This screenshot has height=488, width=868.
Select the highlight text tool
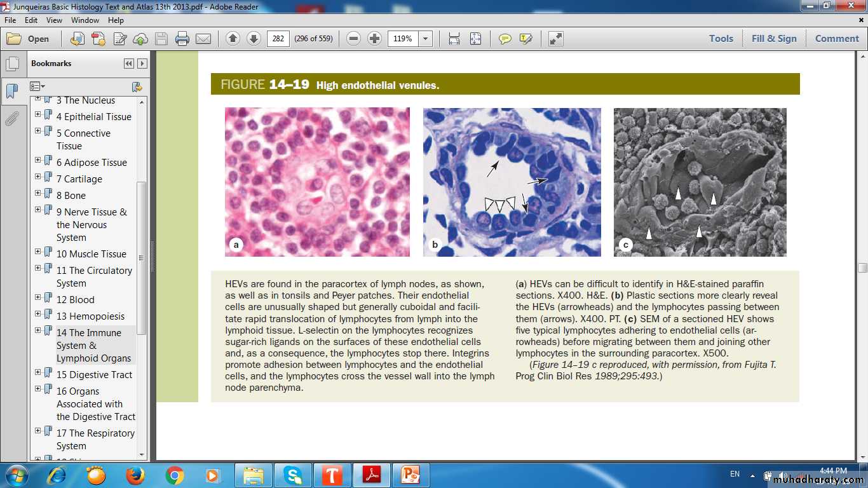[x=526, y=39]
